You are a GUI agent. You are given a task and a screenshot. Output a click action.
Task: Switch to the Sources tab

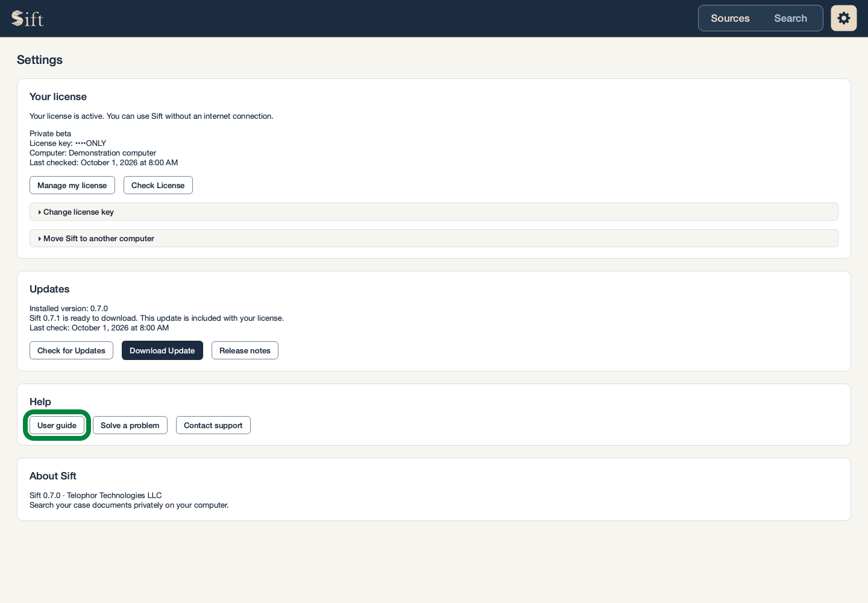coord(730,18)
